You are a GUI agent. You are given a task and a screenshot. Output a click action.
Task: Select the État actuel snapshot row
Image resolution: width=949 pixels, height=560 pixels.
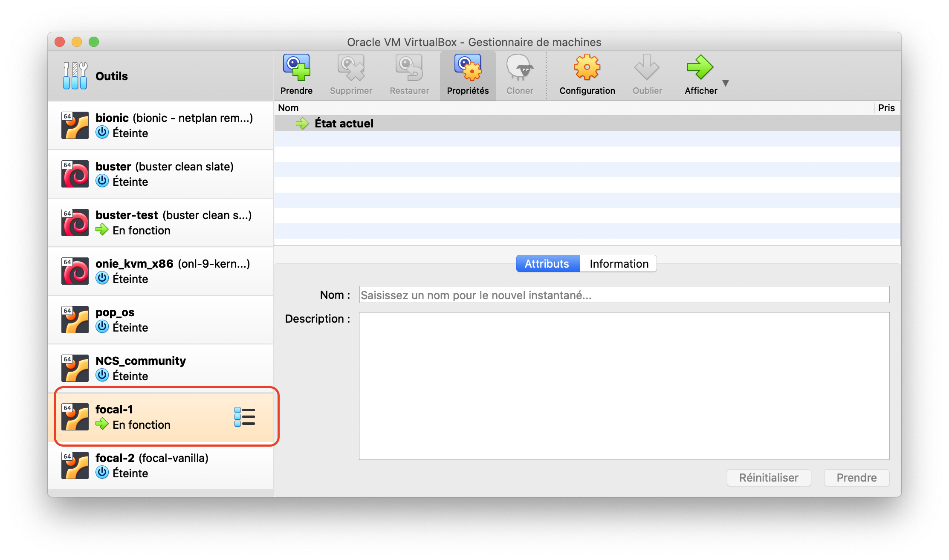click(x=587, y=124)
